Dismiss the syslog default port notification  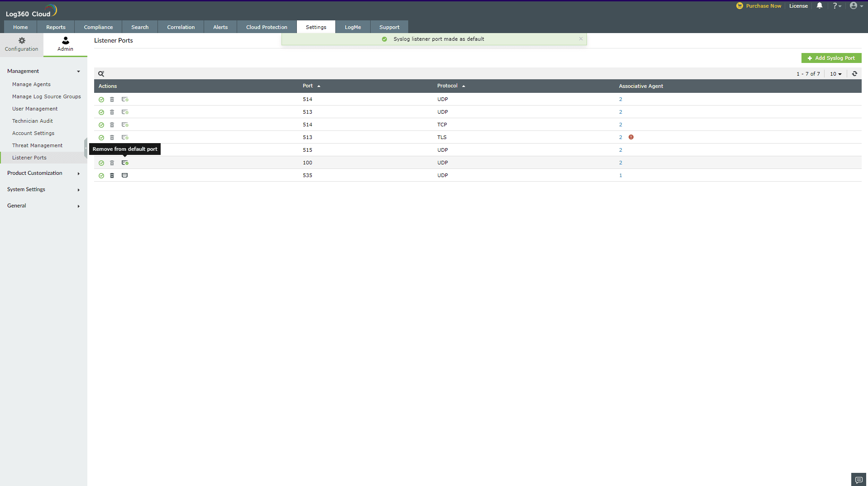point(581,39)
